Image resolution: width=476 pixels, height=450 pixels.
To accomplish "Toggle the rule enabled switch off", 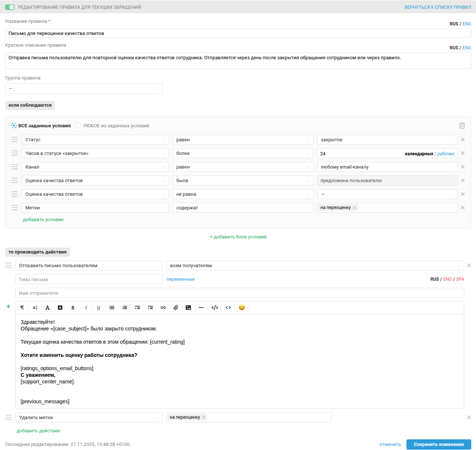I will 10,7.
